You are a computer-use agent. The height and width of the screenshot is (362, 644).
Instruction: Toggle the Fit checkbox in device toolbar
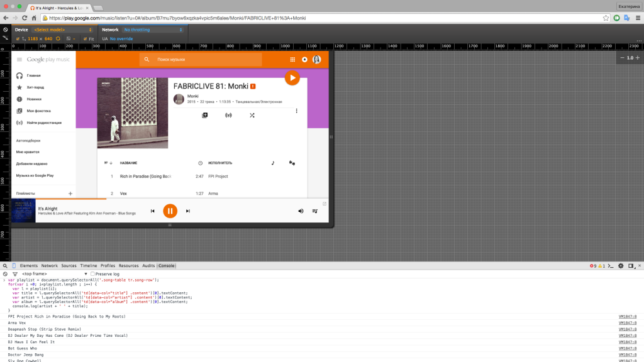tap(84, 38)
